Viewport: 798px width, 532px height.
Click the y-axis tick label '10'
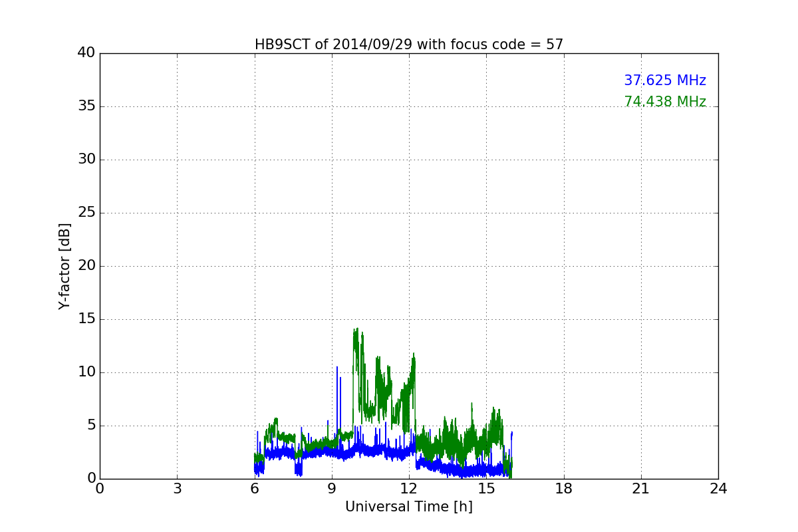[86, 372]
